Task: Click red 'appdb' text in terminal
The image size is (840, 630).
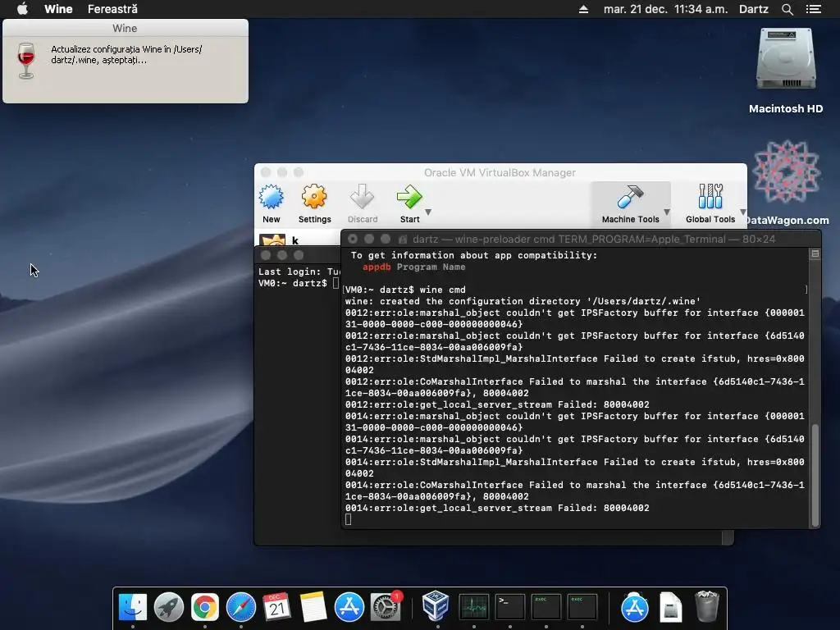Action: (377, 267)
